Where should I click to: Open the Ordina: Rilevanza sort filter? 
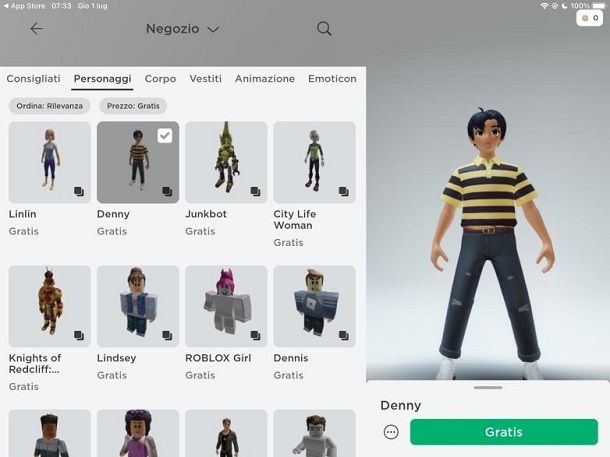[x=49, y=106]
